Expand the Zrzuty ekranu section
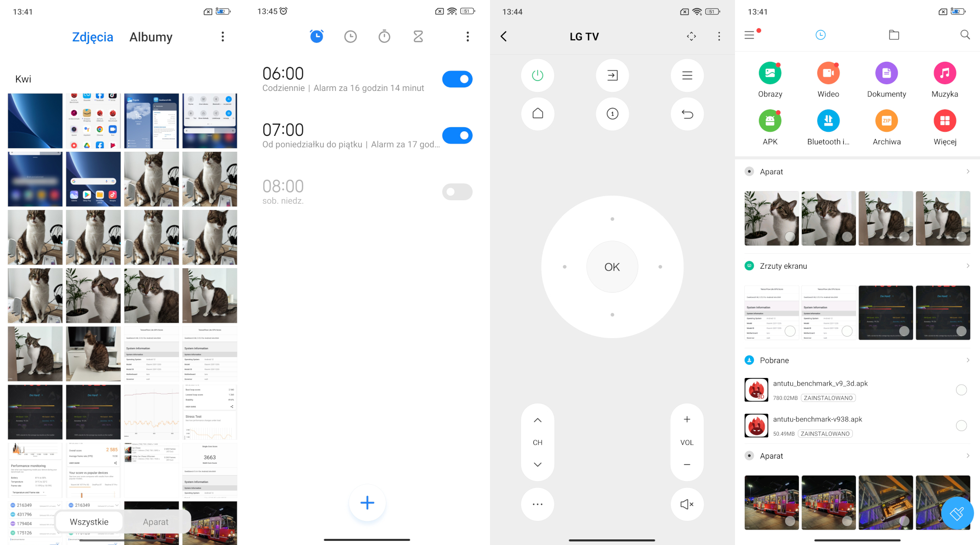980x545 pixels. point(967,266)
